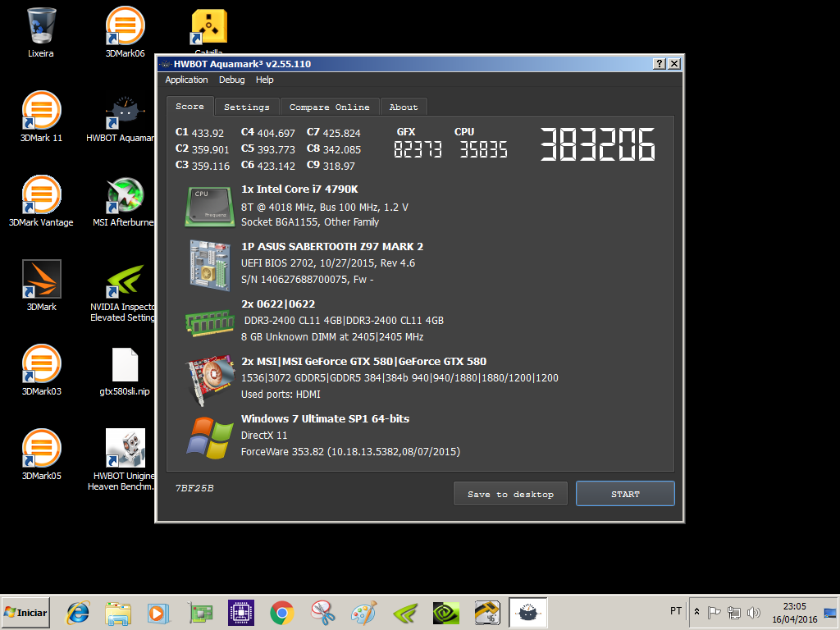Open Paint from the taskbar

[364, 612]
